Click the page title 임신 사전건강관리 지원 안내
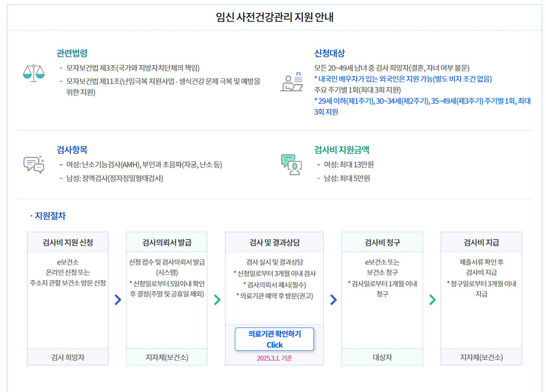Screen dimensions: 546x392 (x=275, y=17)
